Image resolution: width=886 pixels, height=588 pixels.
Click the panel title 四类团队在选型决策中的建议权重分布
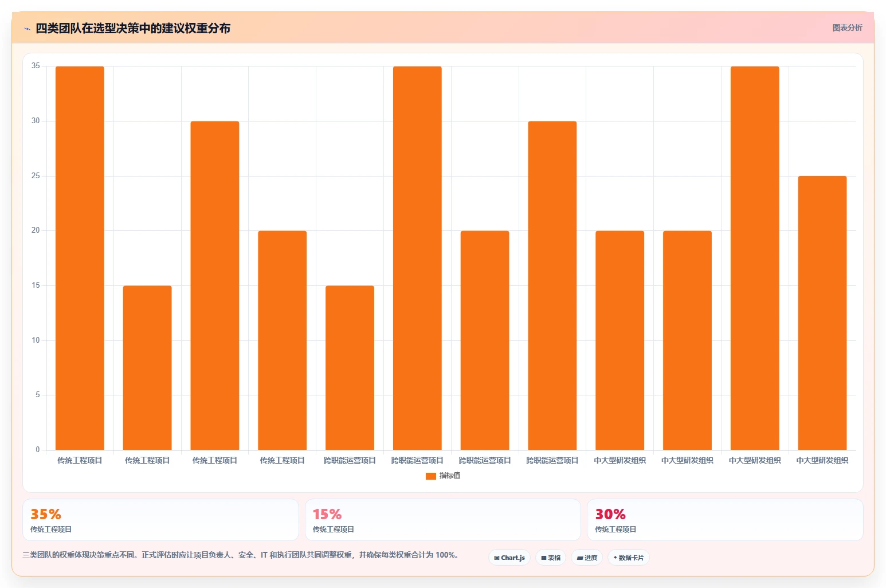point(133,28)
